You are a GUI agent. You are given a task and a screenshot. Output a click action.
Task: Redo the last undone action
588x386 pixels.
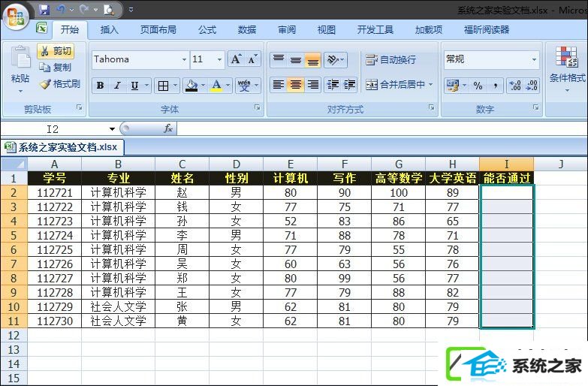tap(85, 9)
